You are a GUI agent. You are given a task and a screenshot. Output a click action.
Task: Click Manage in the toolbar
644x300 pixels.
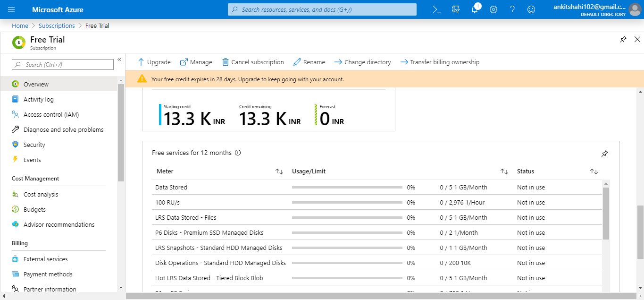196,62
